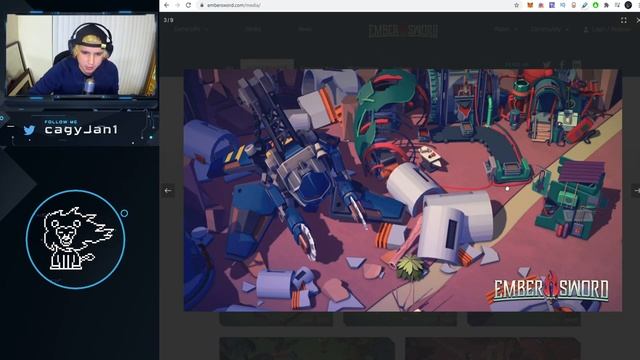Viewport: 640px width, 360px height.
Task: Close the gallery lightbox with the X
Action: 638,20
